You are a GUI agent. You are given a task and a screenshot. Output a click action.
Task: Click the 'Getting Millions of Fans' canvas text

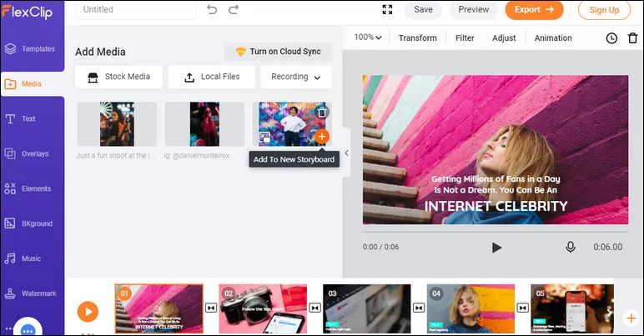[x=496, y=184]
